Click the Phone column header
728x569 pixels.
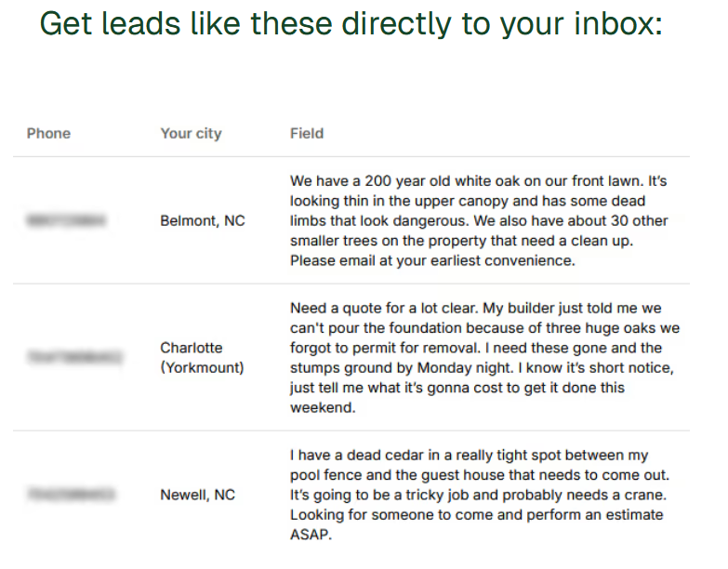point(48,133)
